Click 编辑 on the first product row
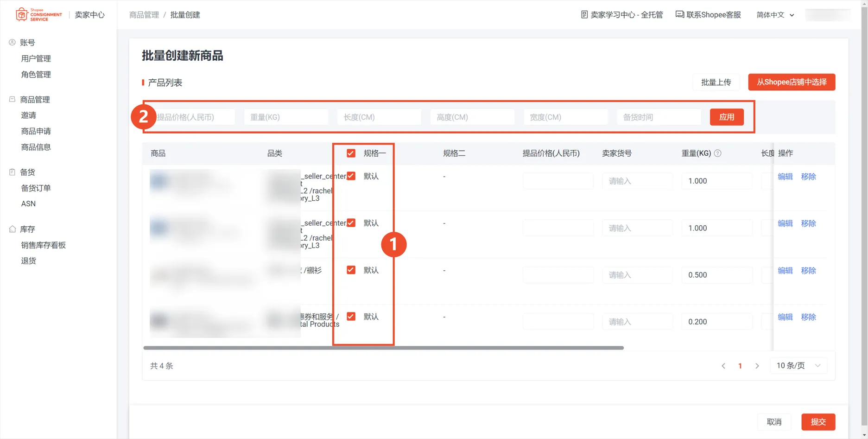The image size is (868, 439). [x=785, y=176]
